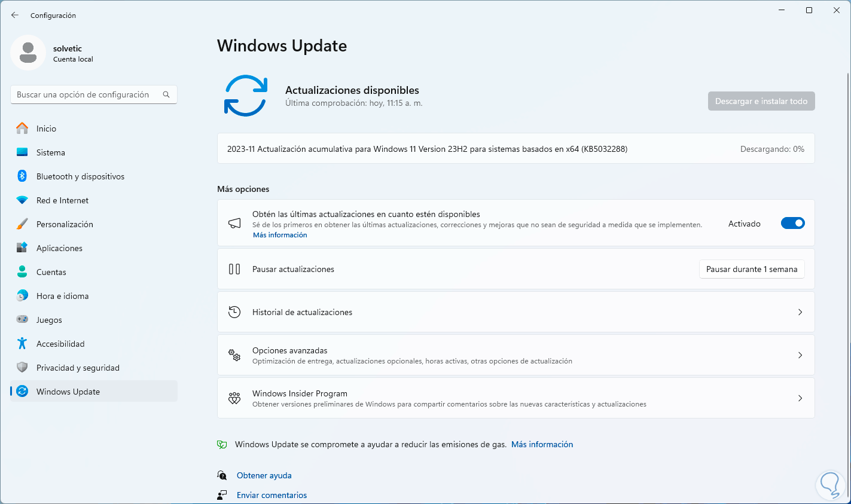Select Accesibilidad in the sidebar

[x=94, y=344]
